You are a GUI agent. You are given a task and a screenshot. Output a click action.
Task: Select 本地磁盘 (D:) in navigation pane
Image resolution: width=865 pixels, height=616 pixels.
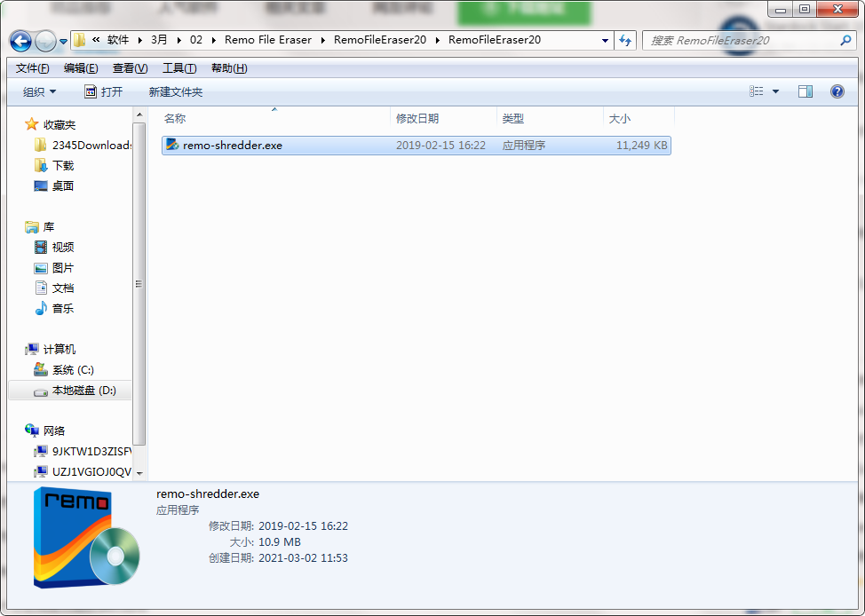click(70, 391)
